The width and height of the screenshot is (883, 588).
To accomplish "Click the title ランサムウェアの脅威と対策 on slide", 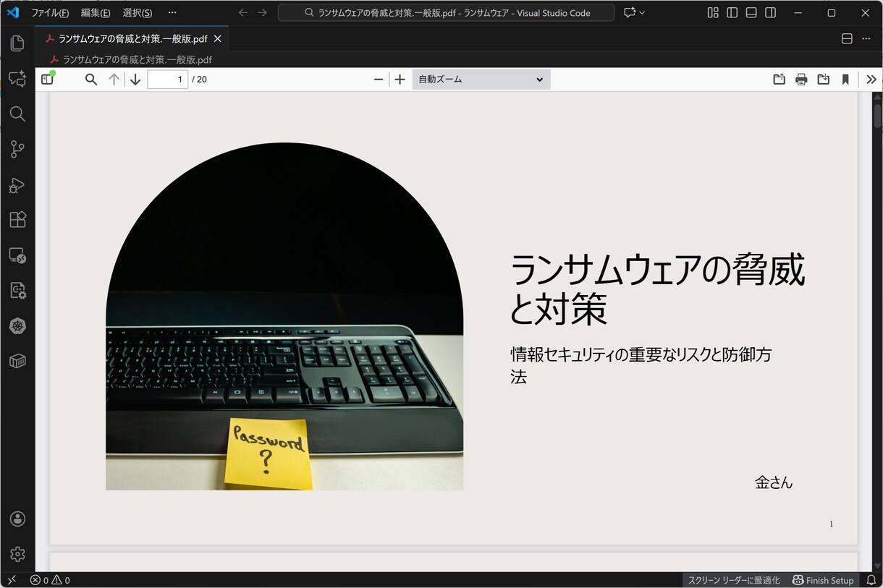I will pyautogui.click(x=657, y=289).
